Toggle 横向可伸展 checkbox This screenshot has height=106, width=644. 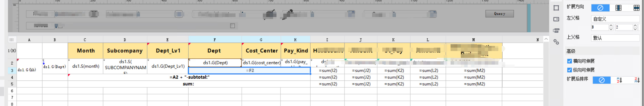(569, 61)
